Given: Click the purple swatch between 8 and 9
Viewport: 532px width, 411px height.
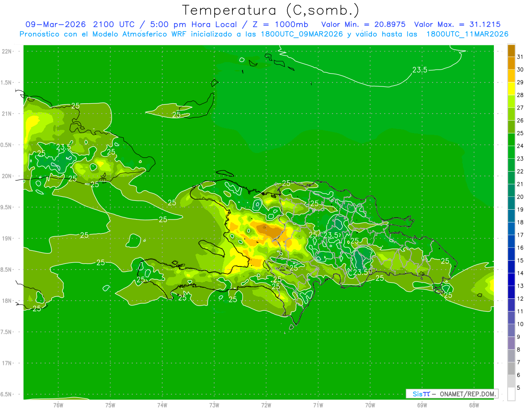Looking at the screenshot, I should [511, 343].
